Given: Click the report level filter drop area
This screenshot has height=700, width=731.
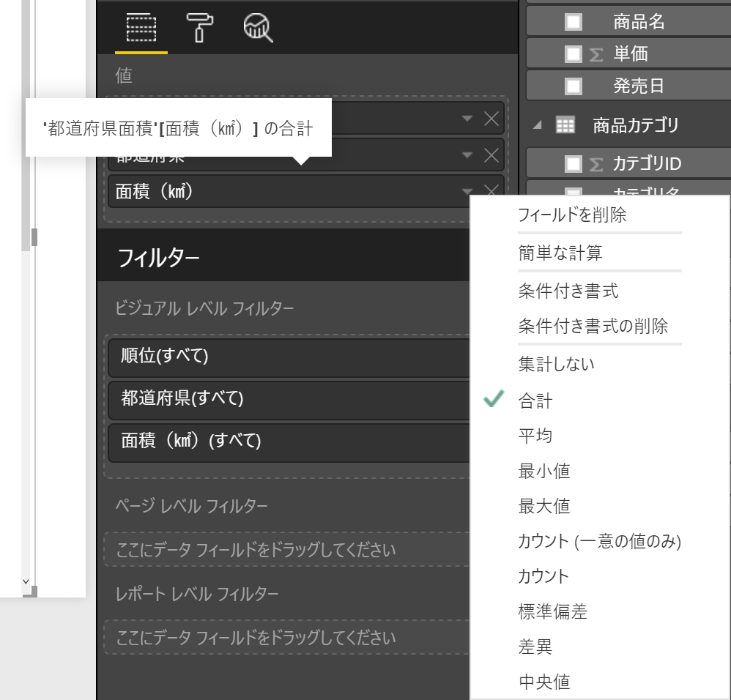Looking at the screenshot, I should 286,637.
